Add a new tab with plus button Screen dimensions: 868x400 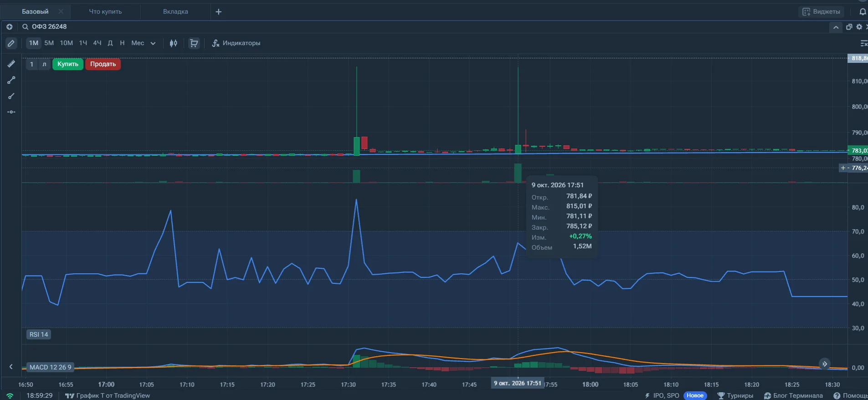tap(219, 12)
